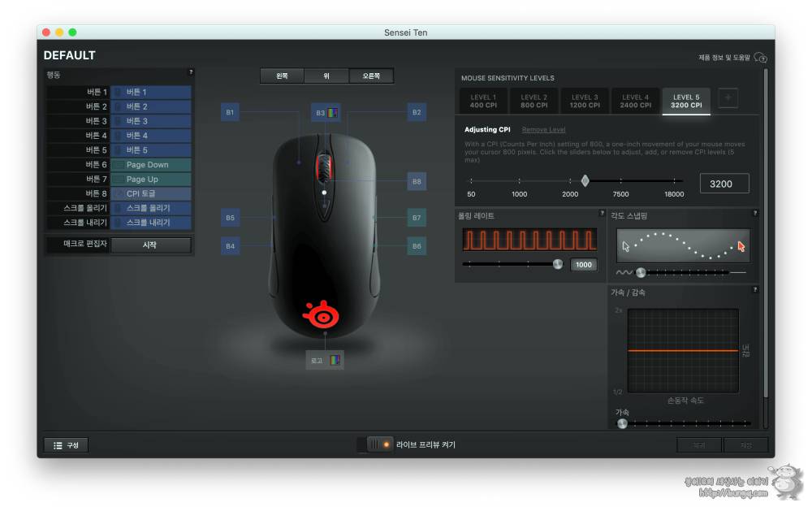The image size is (812, 507).
Task: Click the polling rate value field 1000
Action: click(x=584, y=264)
